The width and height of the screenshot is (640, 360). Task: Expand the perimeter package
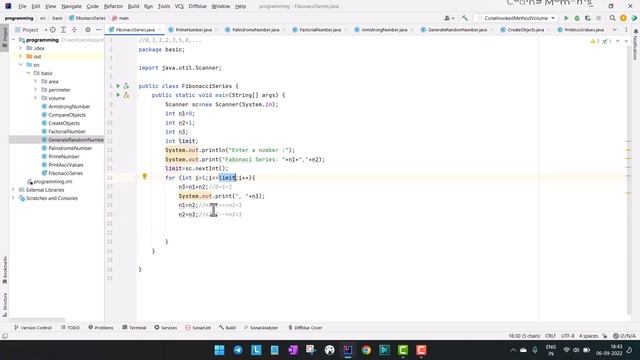(x=36, y=90)
